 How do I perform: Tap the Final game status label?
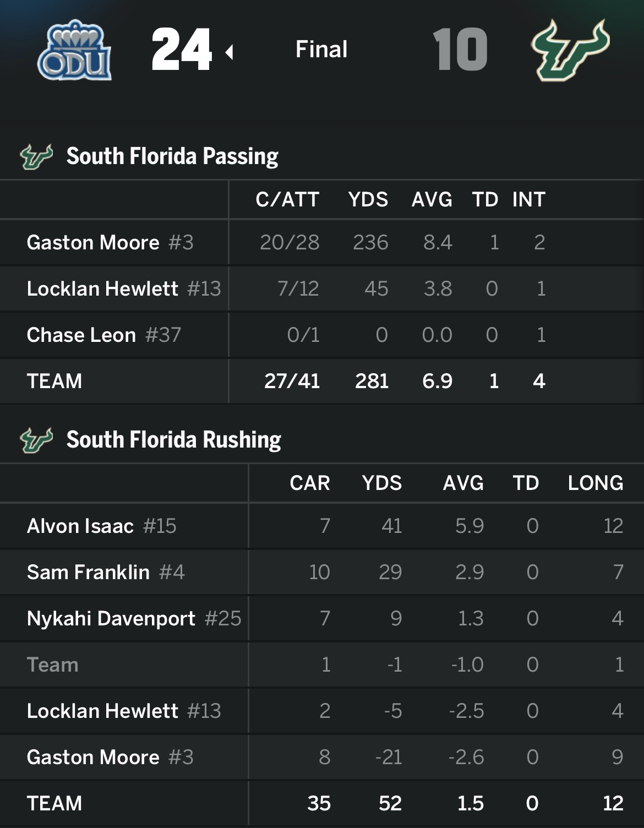(321, 50)
